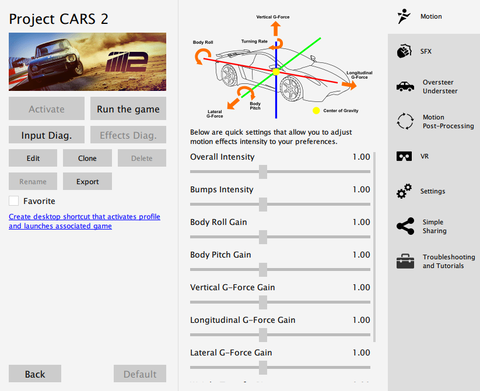The width and height of the screenshot is (480, 391).
Task: Click the Favorite label text
Action: (x=39, y=201)
